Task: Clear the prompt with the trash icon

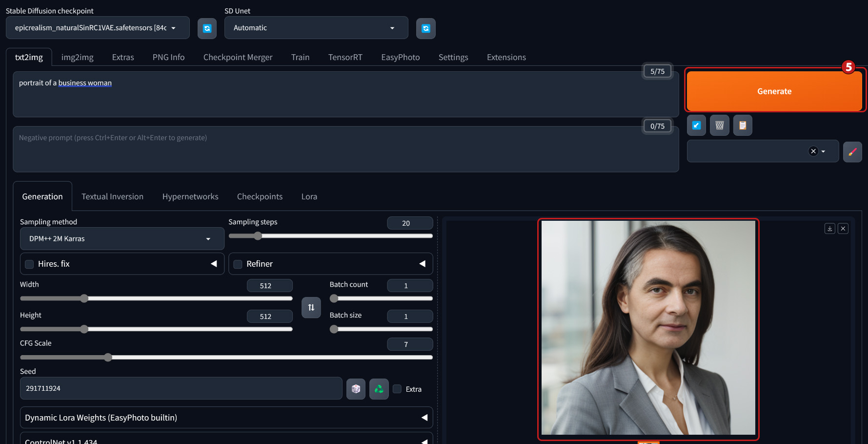Action: tap(719, 126)
